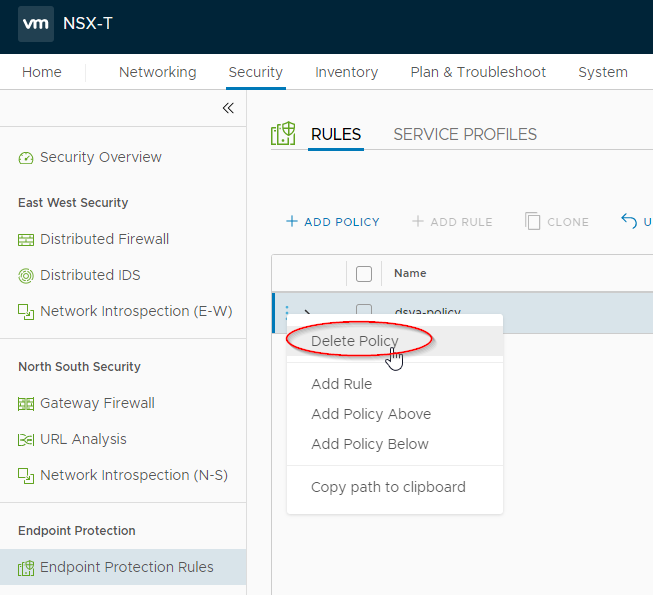Click the Endpoint Protection Rules sidebar icon
This screenshot has height=595, width=653.
(x=26, y=568)
